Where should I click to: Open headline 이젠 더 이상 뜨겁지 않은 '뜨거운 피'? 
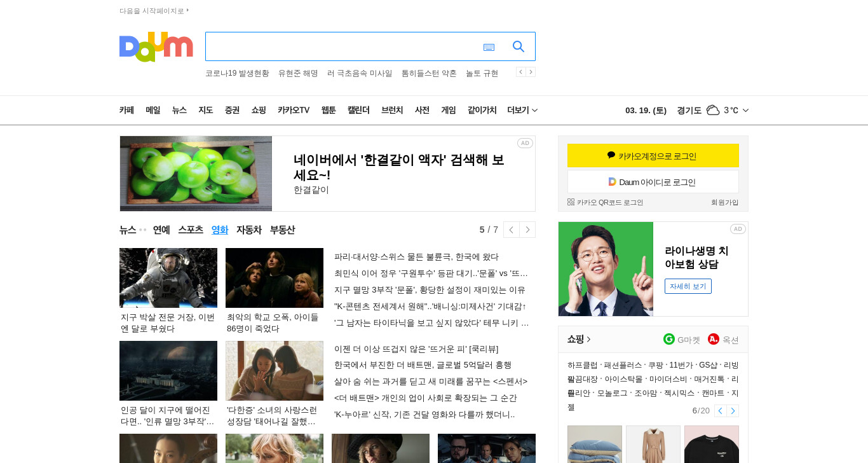pyautogui.click(x=416, y=349)
